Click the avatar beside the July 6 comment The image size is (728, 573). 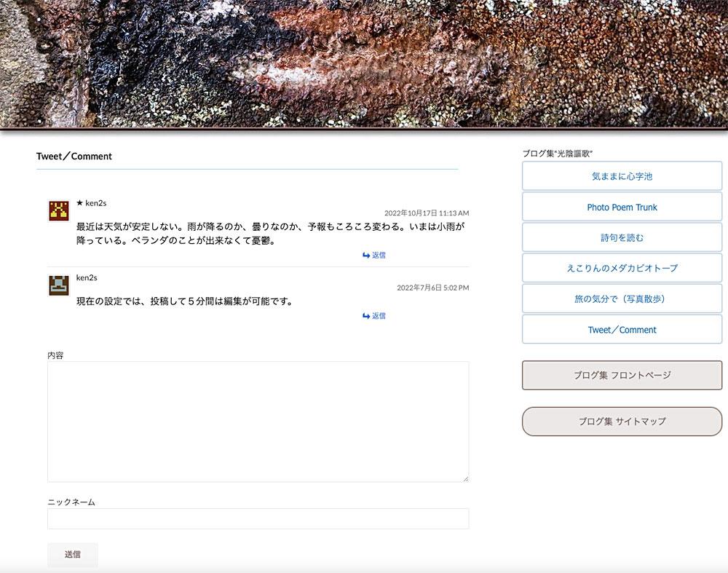tap(58, 285)
